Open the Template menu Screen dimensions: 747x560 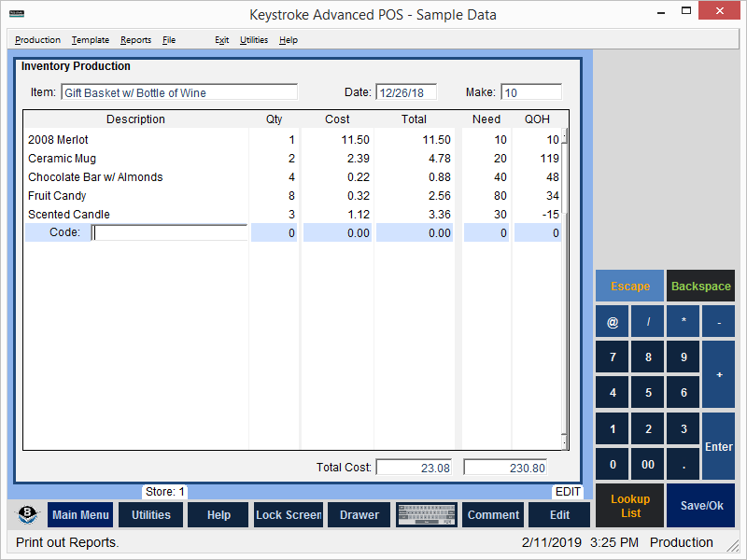[91, 40]
